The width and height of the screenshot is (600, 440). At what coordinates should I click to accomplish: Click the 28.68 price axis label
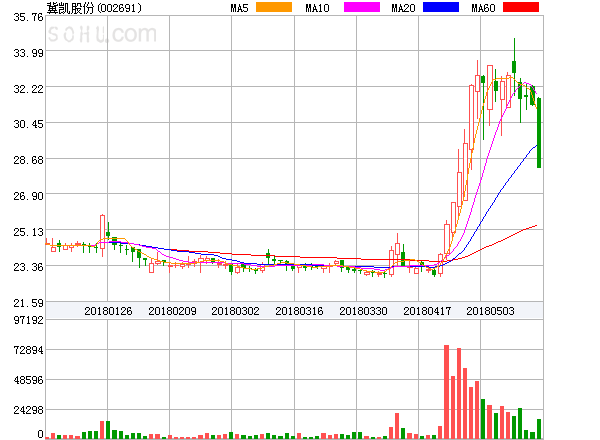point(28,160)
